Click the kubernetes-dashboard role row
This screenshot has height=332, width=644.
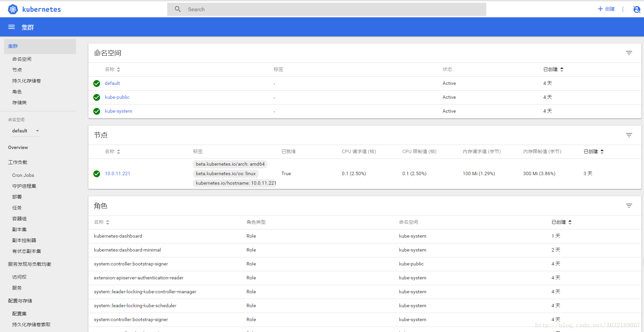pos(365,236)
